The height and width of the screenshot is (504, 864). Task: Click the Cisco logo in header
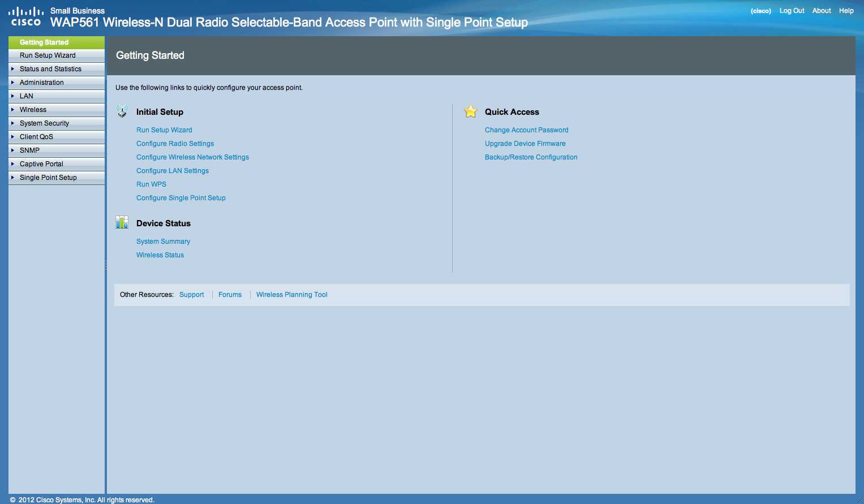click(26, 16)
